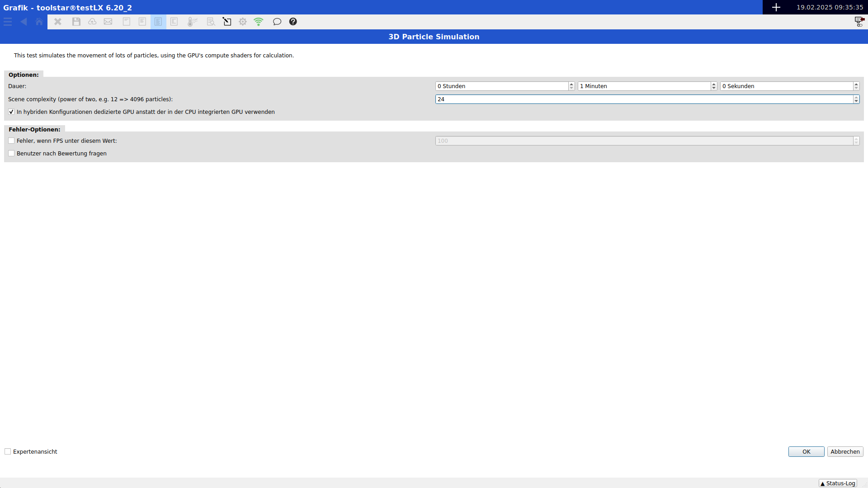Click the settings gear icon
The image size is (868, 488).
[243, 22]
